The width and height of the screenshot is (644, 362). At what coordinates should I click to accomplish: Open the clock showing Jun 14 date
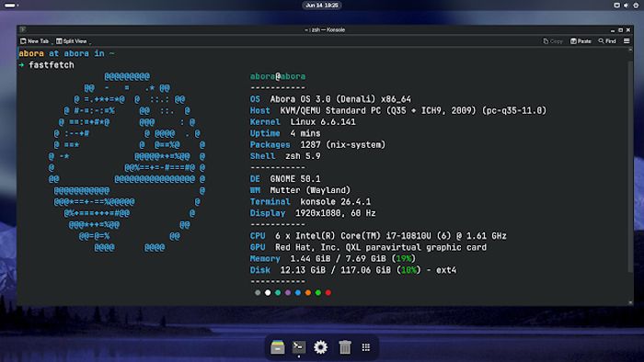tap(322, 6)
